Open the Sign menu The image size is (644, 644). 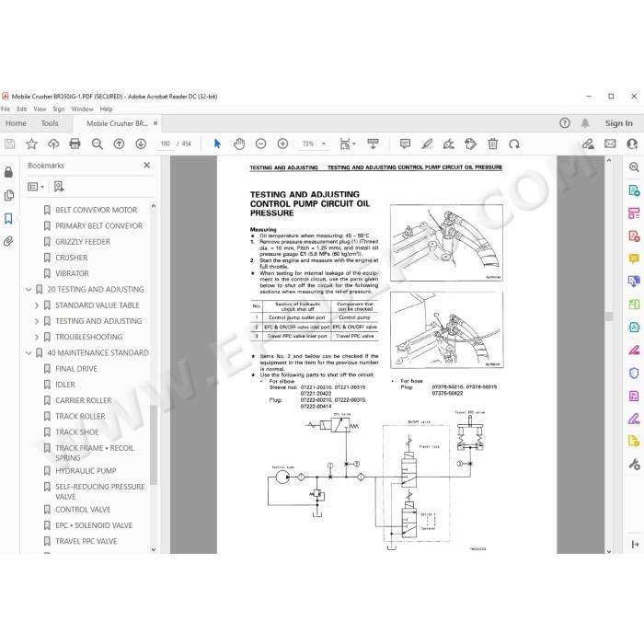pyautogui.click(x=59, y=109)
